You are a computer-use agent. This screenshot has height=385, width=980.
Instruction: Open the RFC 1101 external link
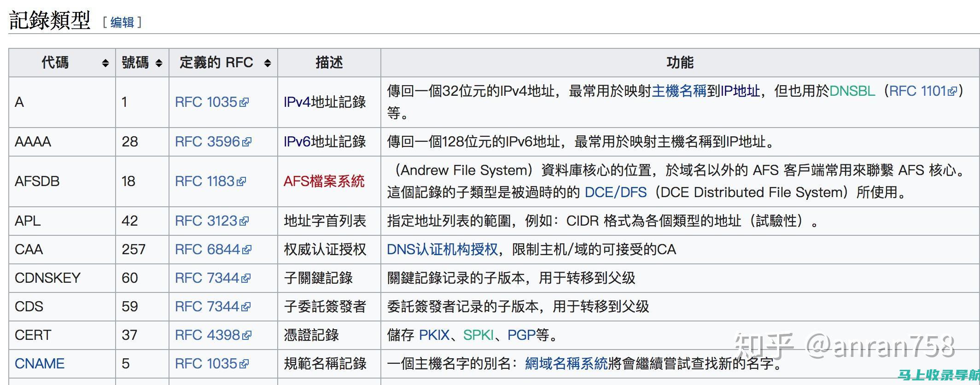coord(923,91)
